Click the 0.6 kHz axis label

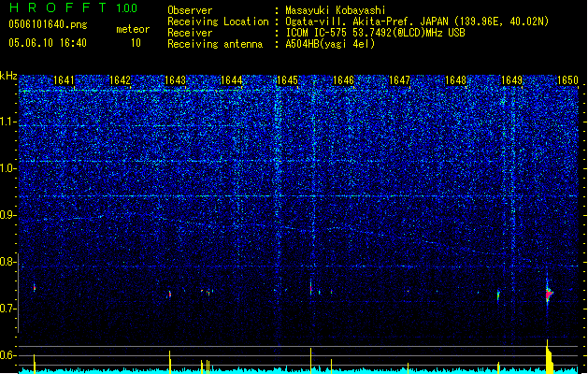tap(8, 355)
